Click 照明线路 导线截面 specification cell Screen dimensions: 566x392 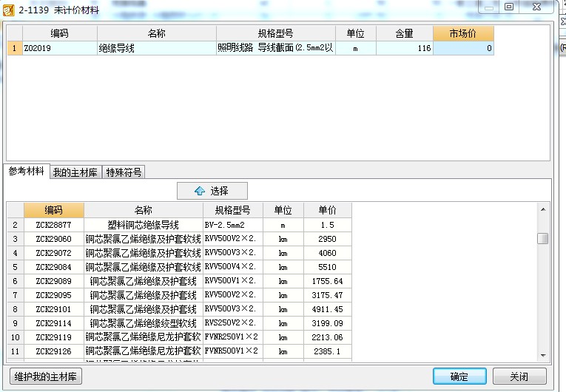tap(276, 48)
